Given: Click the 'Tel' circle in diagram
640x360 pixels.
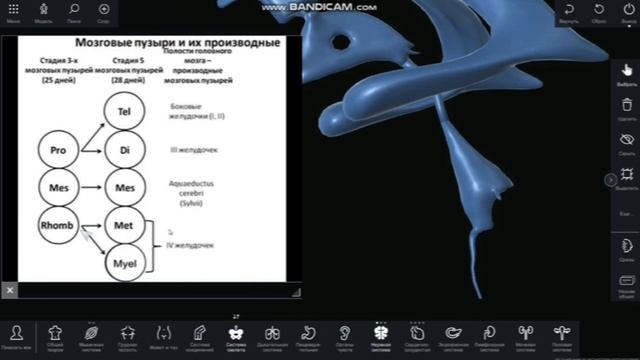Looking at the screenshot, I should click(x=124, y=111).
